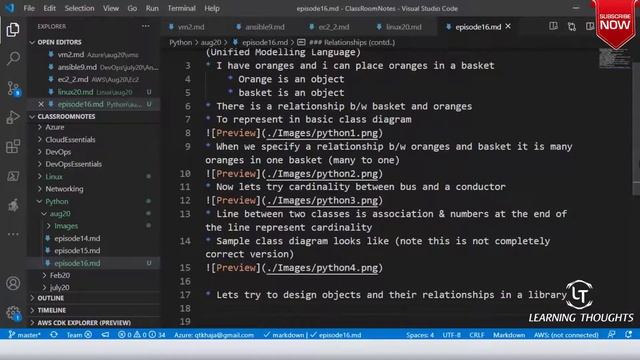The height and width of the screenshot is (360, 640).
Task: Open the Manage gear settings icon
Action: (x=13, y=313)
